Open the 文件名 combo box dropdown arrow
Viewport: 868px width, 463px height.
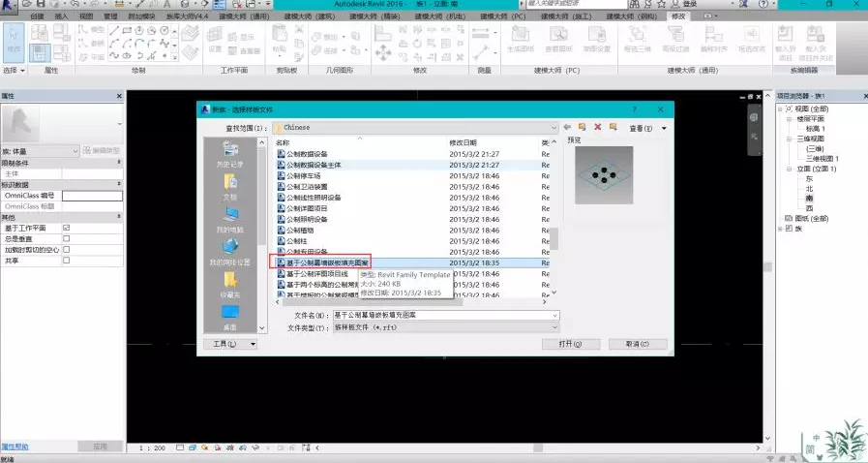(x=554, y=315)
